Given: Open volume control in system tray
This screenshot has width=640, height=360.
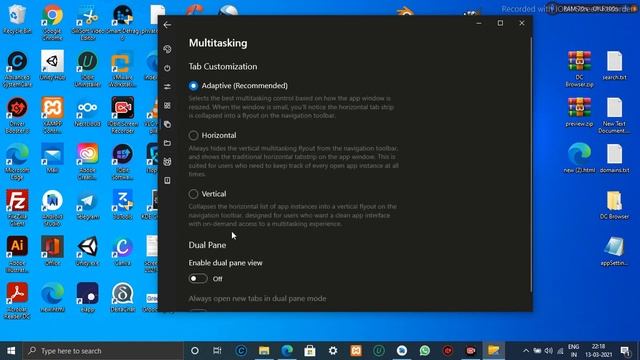Looking at the screenshot, I should [549, 351].
